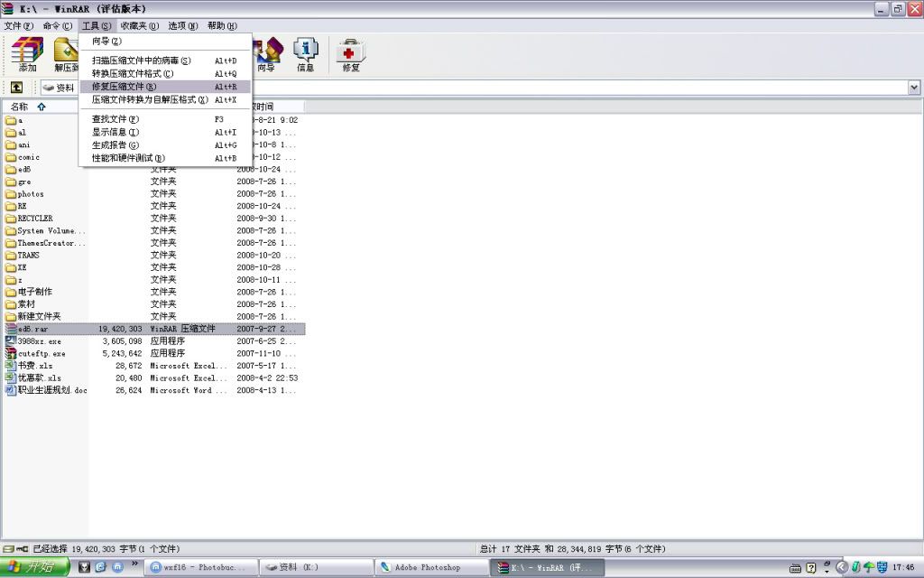The height and width of the screenshot is (578, 924).
Task: Go up one folder level arrow icon
Action: 16,88
